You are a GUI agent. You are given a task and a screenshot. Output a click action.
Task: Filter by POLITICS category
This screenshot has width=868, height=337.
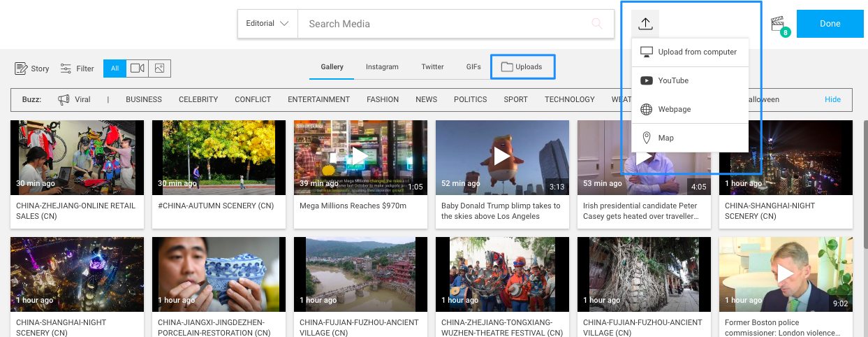[x=471, y=100]
